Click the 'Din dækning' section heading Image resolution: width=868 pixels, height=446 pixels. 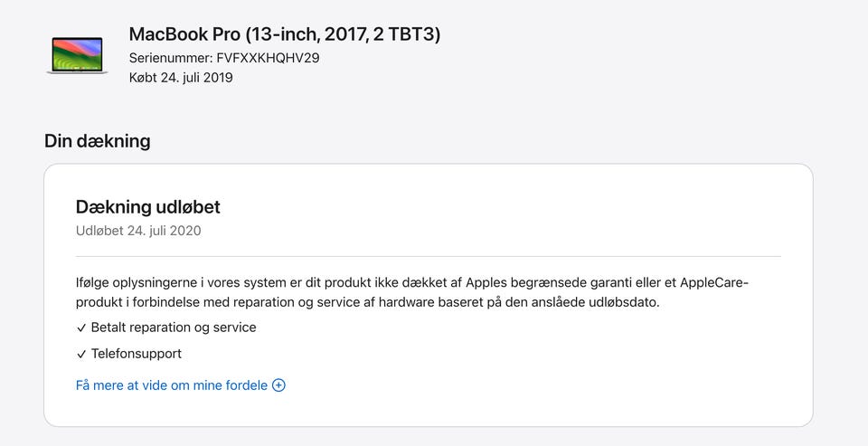click(98, 141)
